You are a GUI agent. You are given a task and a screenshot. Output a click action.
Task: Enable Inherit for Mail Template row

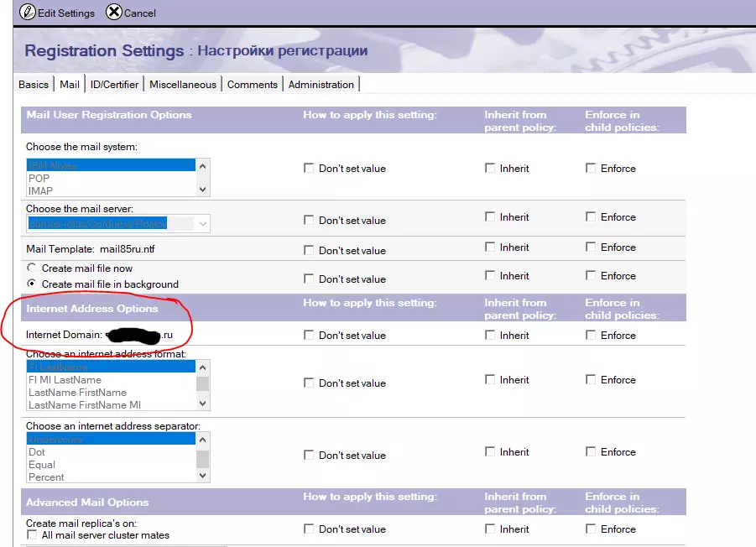coord(490,247)
